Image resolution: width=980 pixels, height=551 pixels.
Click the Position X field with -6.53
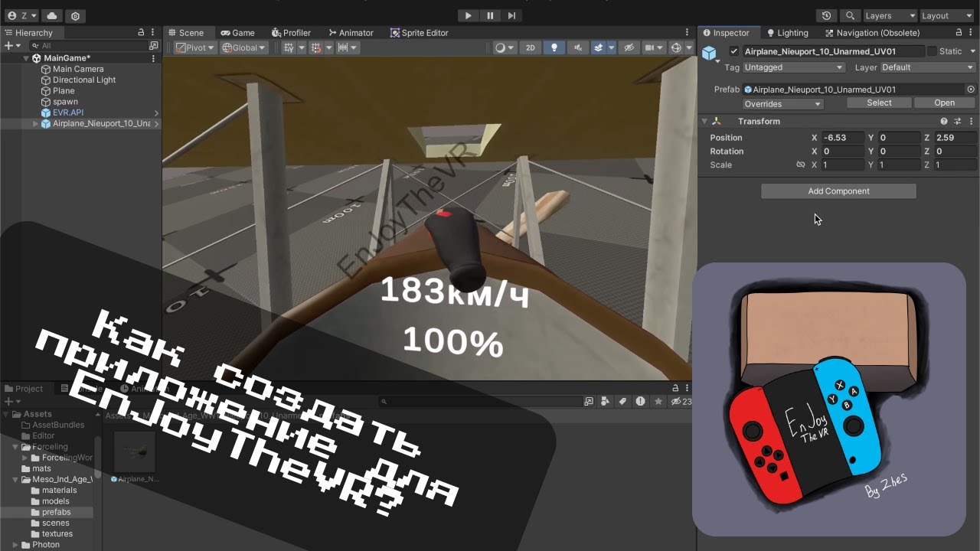[843, 138]
